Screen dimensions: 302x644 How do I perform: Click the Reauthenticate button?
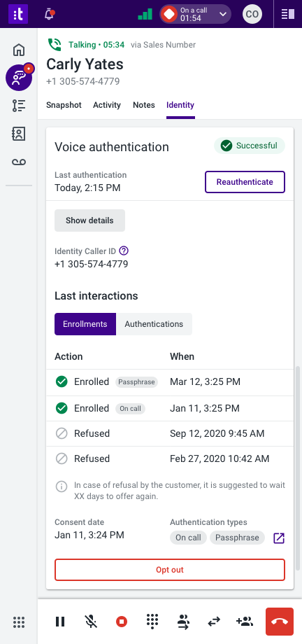pos(245,182)
